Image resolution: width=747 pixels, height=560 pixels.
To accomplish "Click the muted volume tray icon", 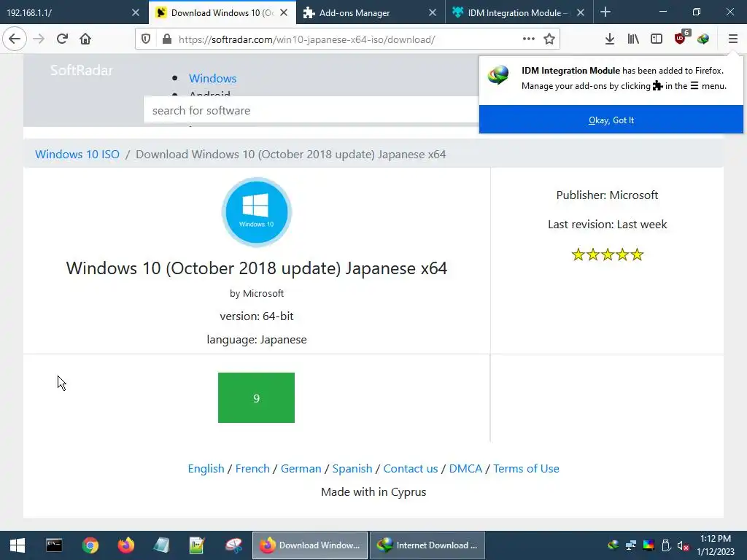I will tap(683, 545).
